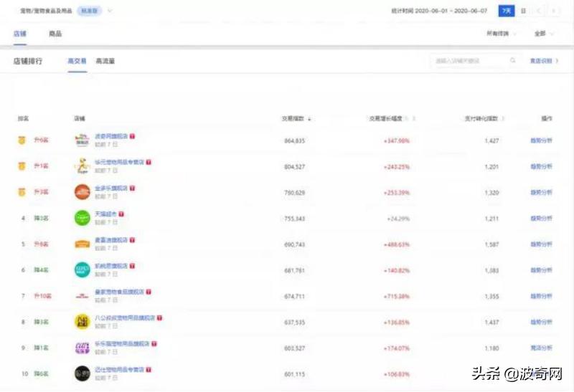574x392 pixels.
Task: Click the 交易增长幅度 column header
Action: (x=385, y=118)
